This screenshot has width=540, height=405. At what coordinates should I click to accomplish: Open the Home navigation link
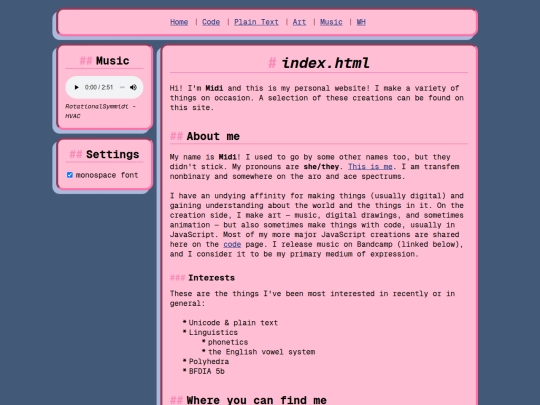click(x=179, y=22)
